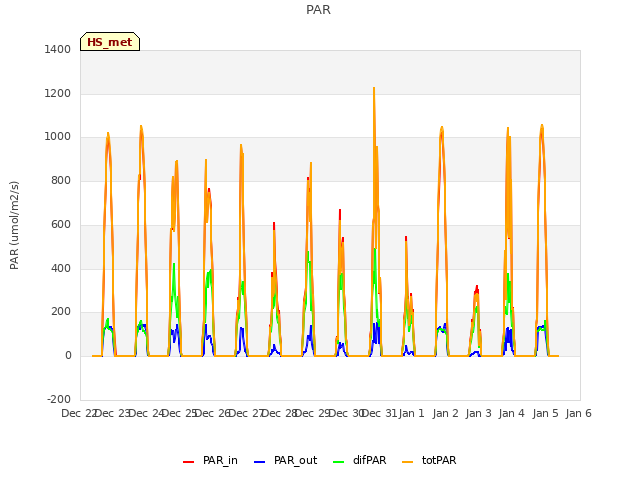Click the red PAR_in legend swatch
The width and height of the screenshot is (640, 480).
click(x=189, y=462)
